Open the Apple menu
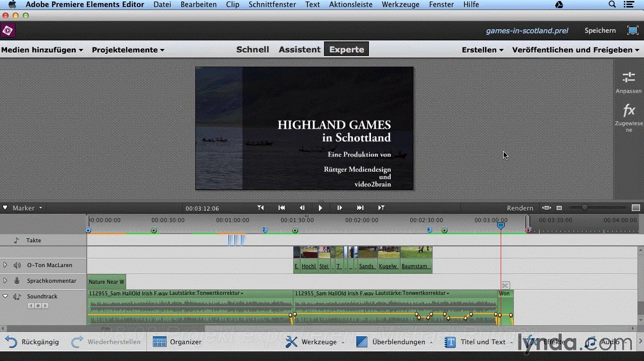Viewport: 644px width, 361px height. pyautogui.click(x=12, y=5)
